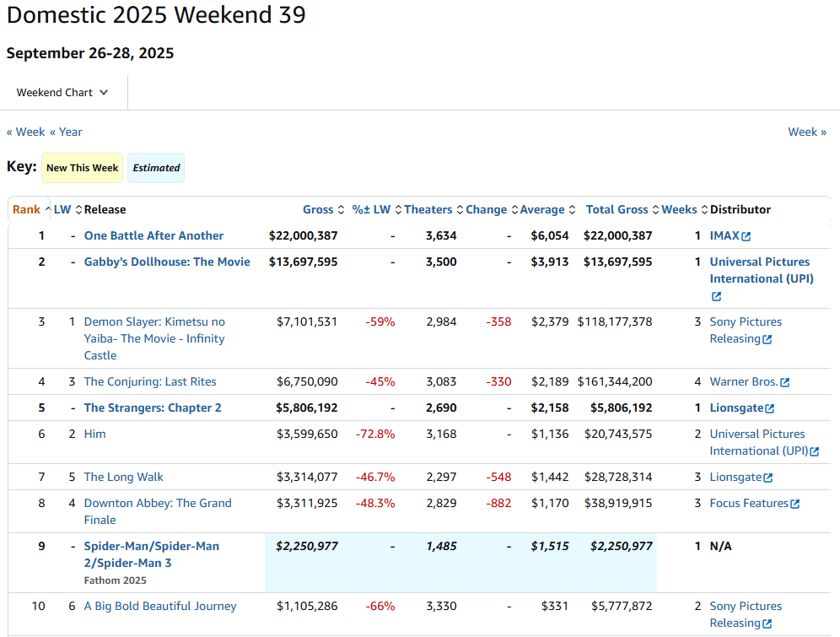
Task: Click external link icon in The Long Walk row
Action: 768,478
